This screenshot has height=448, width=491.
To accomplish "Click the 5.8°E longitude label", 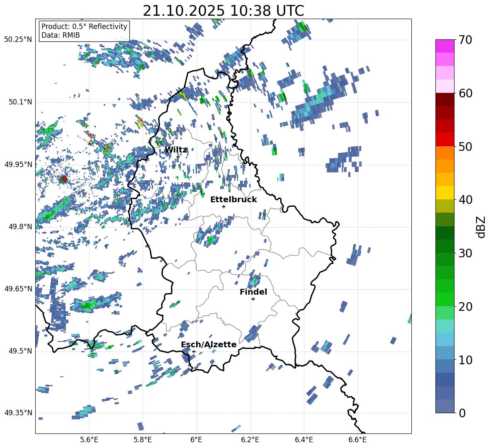I will [x=143, y=440].
